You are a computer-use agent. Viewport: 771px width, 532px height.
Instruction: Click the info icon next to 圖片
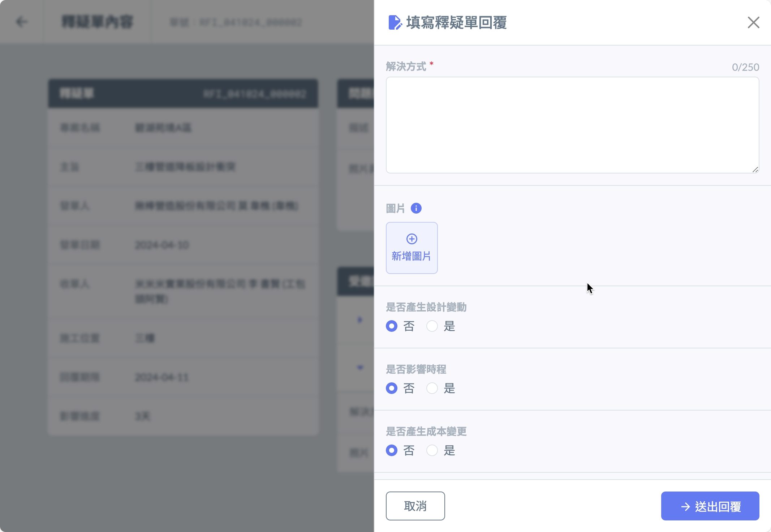point(416,208)
